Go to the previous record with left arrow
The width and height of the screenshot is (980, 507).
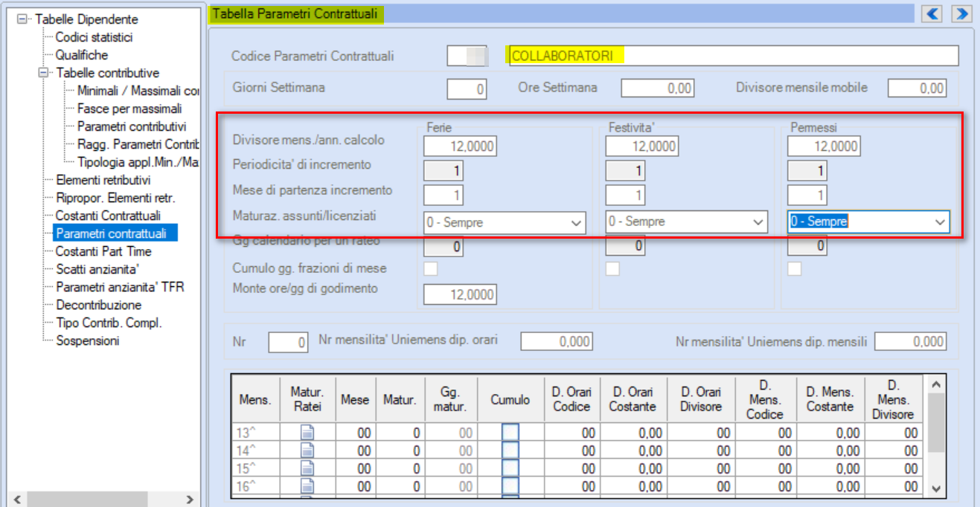tap(933, 13)
